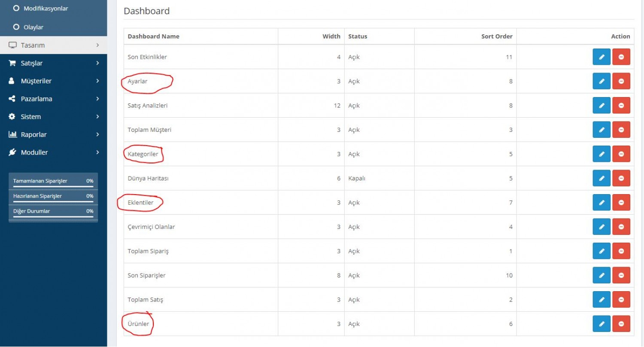Open the Moduller sidebar menu
This screenshot has height=347, width=644.
click(54, 152)
